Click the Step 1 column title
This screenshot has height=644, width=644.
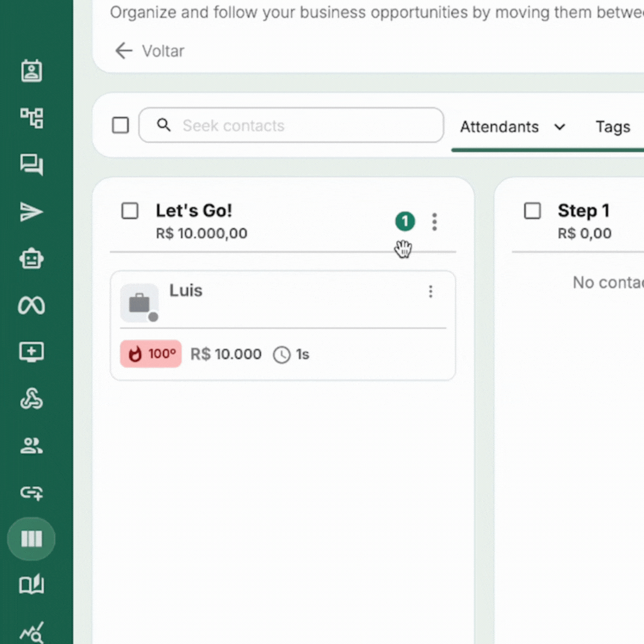coord(583,210)
